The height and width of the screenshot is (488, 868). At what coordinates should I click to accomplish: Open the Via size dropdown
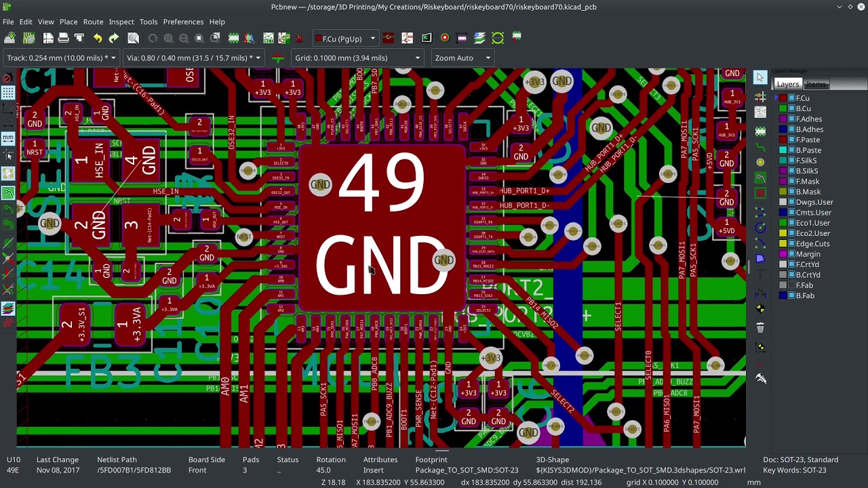[x=193, y=58]
